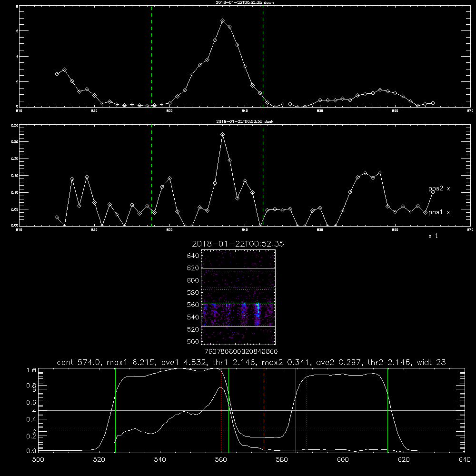Image resolution: width=476 pixels, height=476 pixels.
Task: Click the peak data point in dawn plot
Action: click(x=222, y=20)
